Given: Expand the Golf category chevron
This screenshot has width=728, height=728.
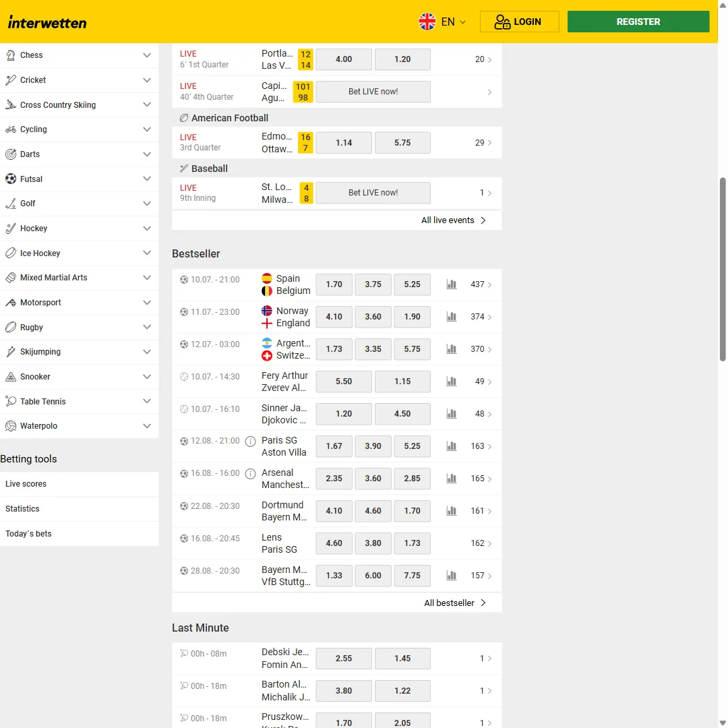Looking at the screenshot, I should pos(147,204).
